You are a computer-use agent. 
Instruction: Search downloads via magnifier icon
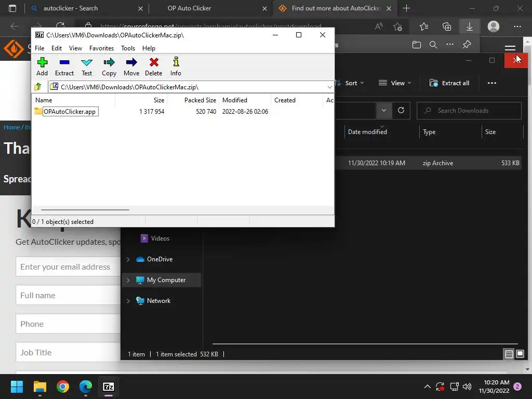click(x=433, y=45)
